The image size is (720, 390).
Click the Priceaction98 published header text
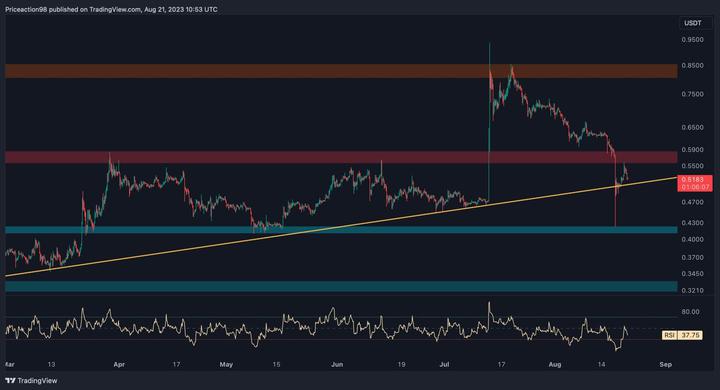coord(111,9)
